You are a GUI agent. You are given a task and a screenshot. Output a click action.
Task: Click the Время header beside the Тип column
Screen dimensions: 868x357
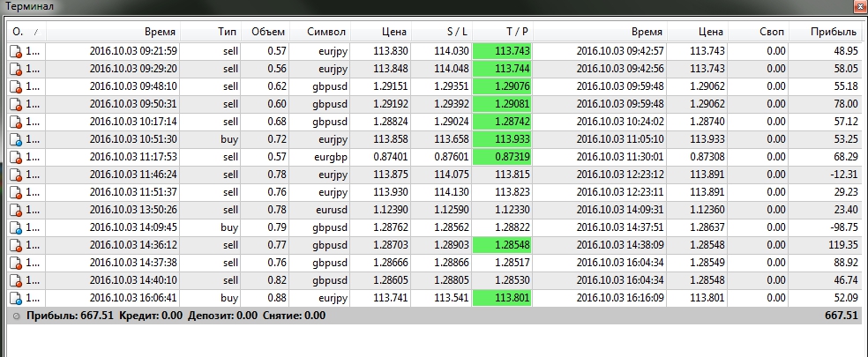(x=112, y=32)
